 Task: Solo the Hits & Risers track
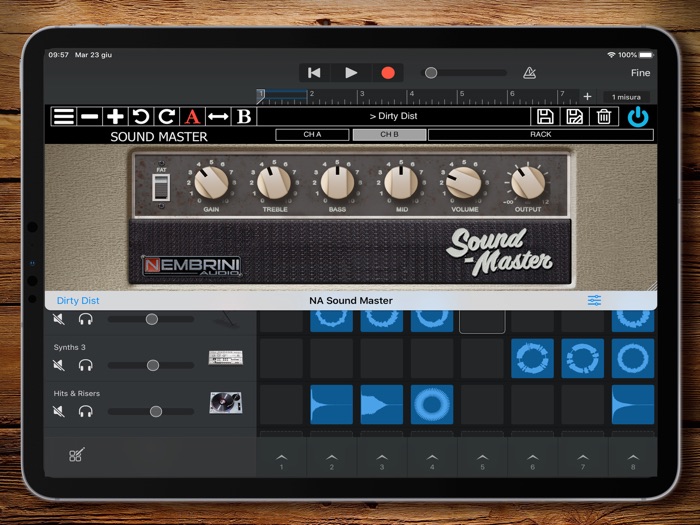[85, 411]
